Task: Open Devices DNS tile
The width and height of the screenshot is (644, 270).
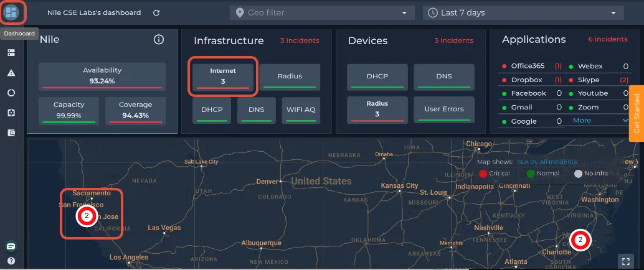Action: [444, 77]
